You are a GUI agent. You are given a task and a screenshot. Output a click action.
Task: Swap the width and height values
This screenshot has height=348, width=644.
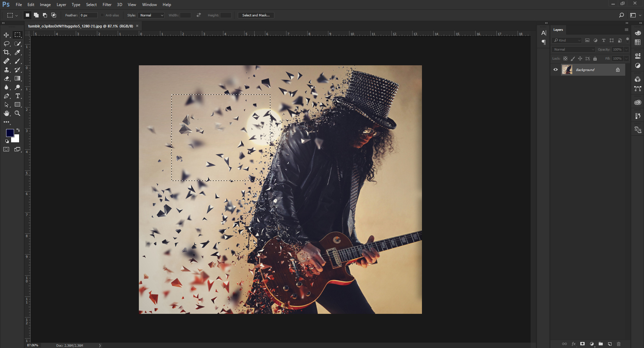(199, 15)
